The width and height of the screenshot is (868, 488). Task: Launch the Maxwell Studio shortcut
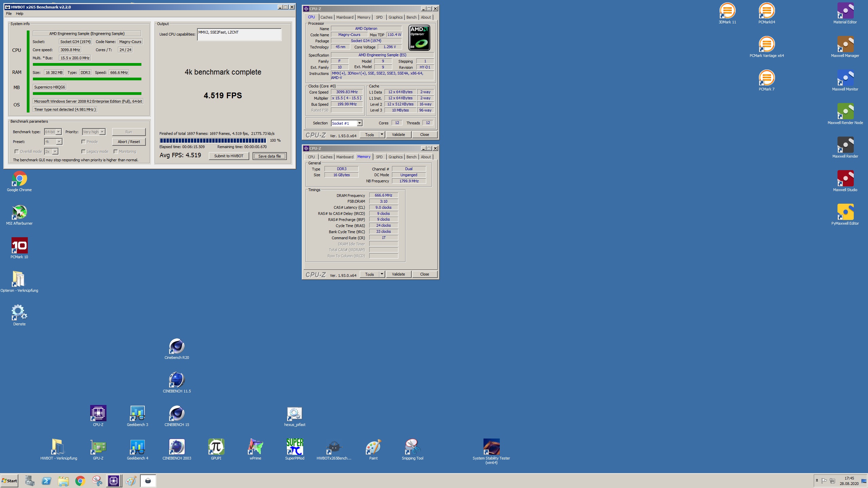coord(845,181)
